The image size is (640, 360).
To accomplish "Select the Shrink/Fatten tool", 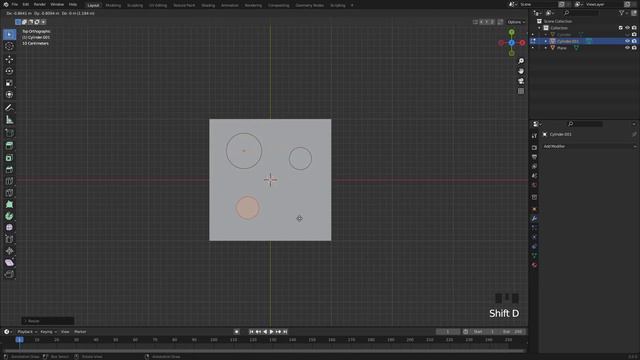I will (9, 251).
